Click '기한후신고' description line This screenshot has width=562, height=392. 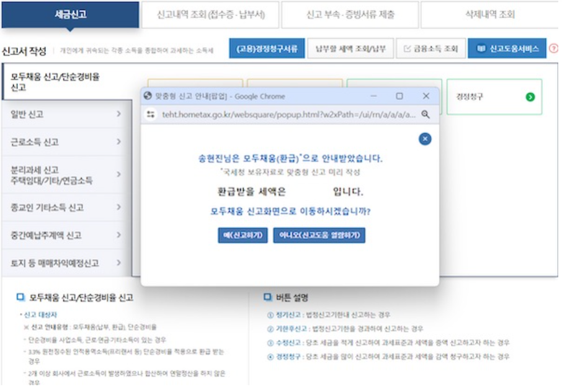point(345,329)
